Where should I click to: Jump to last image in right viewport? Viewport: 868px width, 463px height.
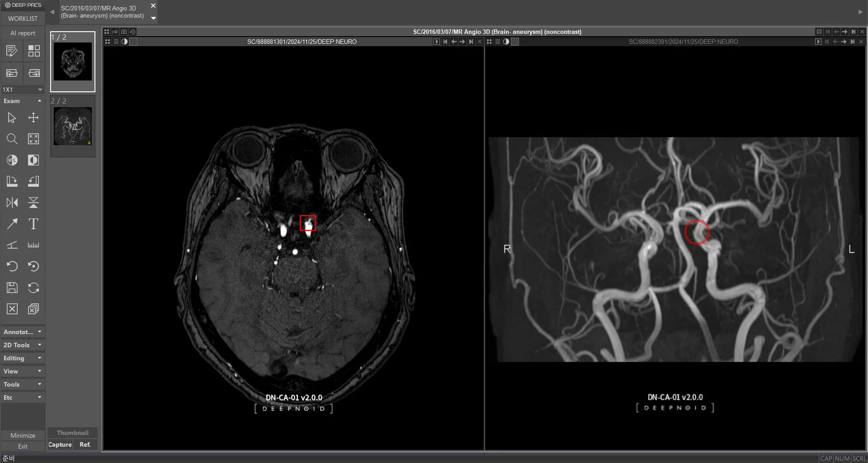[853, 42]
